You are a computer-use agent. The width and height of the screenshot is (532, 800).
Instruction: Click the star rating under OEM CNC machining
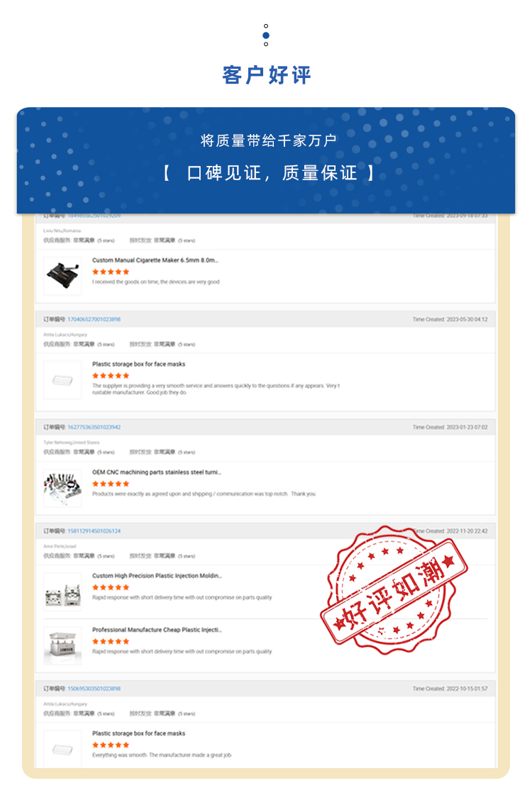111,484
